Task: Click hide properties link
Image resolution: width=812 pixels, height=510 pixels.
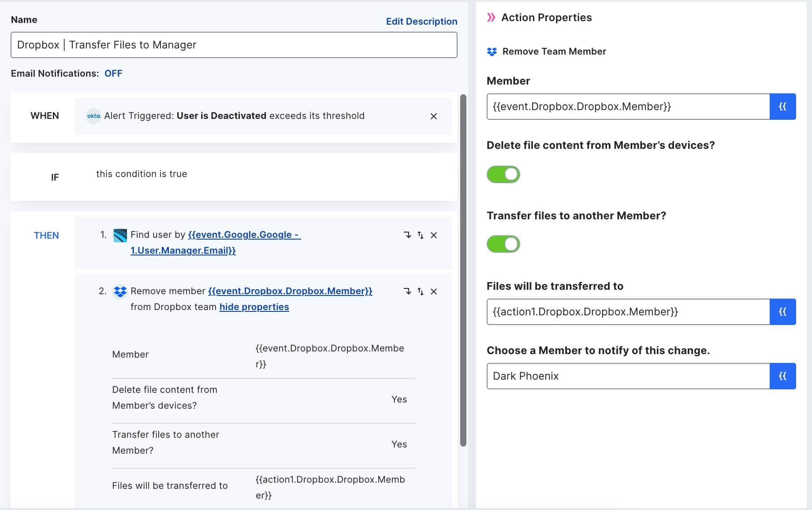Action: click(x=254, y=307)
